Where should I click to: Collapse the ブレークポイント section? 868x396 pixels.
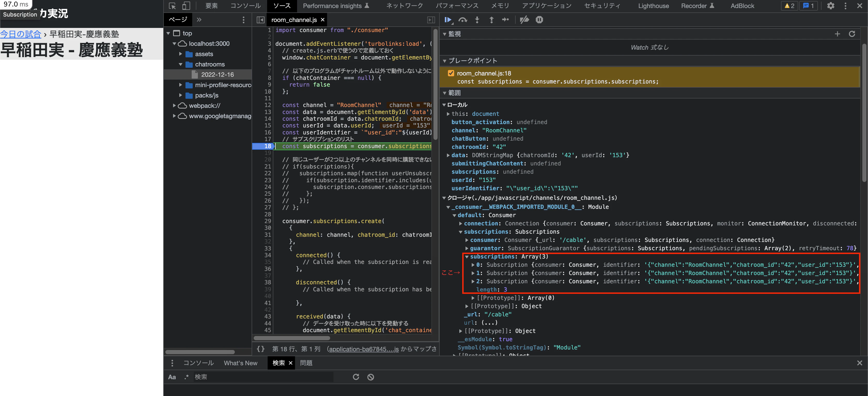pyautogui.click(x=444, y=61)
